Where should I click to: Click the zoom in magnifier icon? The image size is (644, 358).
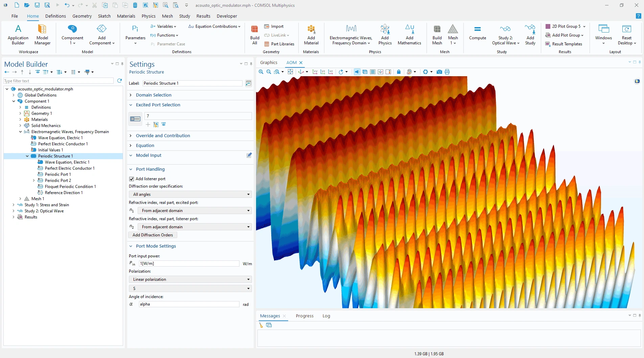point(261,72)
